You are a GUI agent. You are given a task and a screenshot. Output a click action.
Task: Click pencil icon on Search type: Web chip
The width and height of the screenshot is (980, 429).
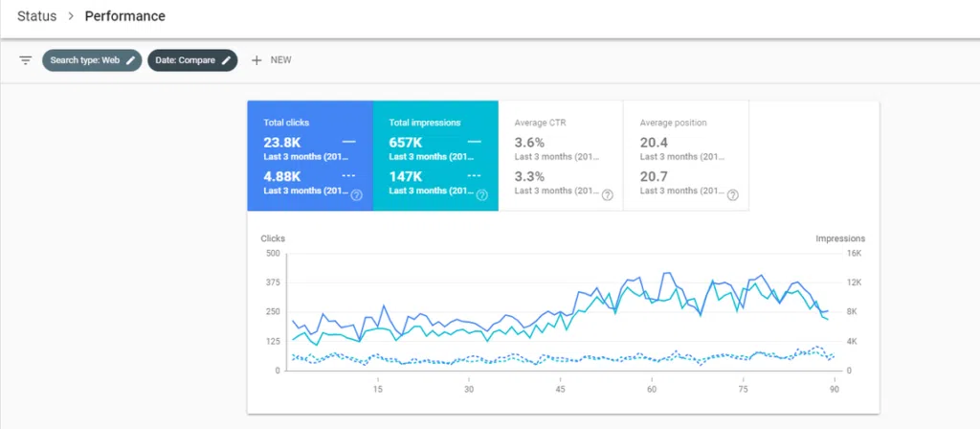pyautogui.click(x=131, y=60)
